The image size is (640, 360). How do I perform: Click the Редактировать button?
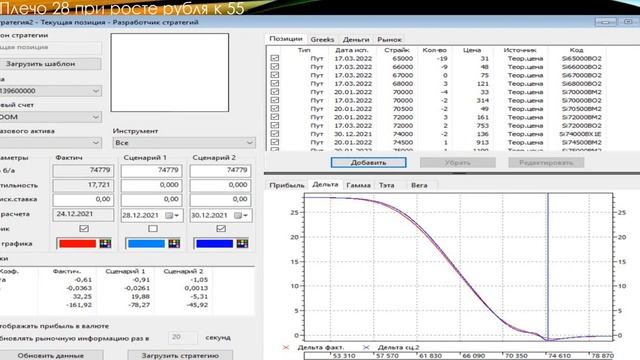coord(546,162)
